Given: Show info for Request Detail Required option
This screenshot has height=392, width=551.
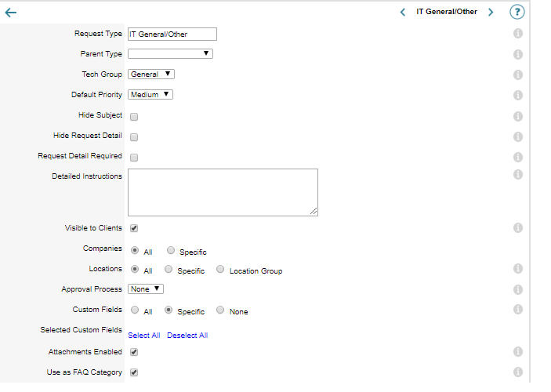Looking at the screenshot, I should pos(518,157).
